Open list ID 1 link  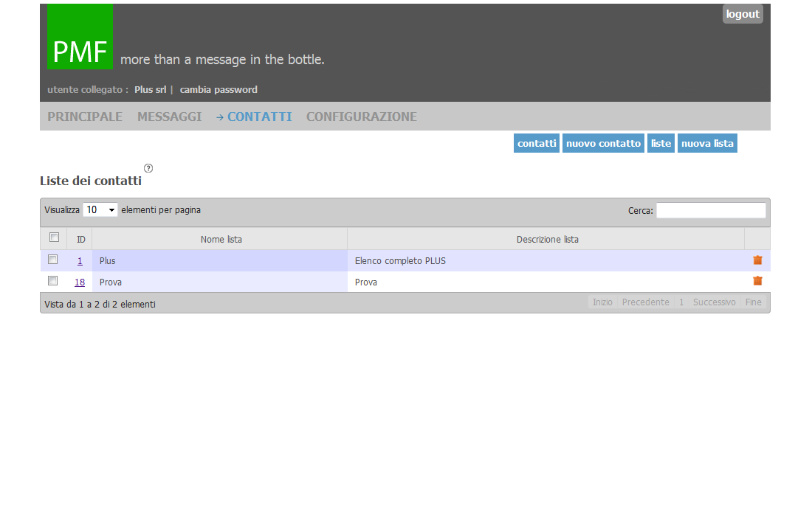point(80,261)
